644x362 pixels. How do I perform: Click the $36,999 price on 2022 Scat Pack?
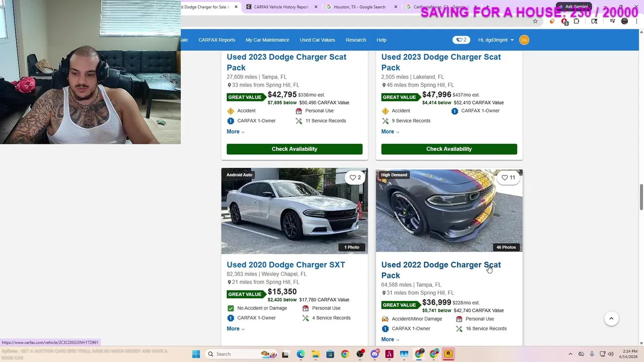tap(437, 302)
